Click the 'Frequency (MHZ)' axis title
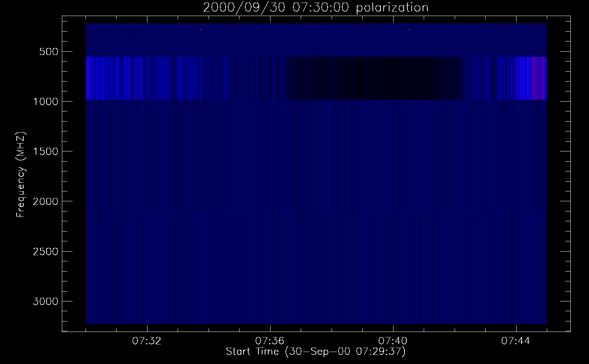Viewport: 589px width, 364px height. (21, 175)
